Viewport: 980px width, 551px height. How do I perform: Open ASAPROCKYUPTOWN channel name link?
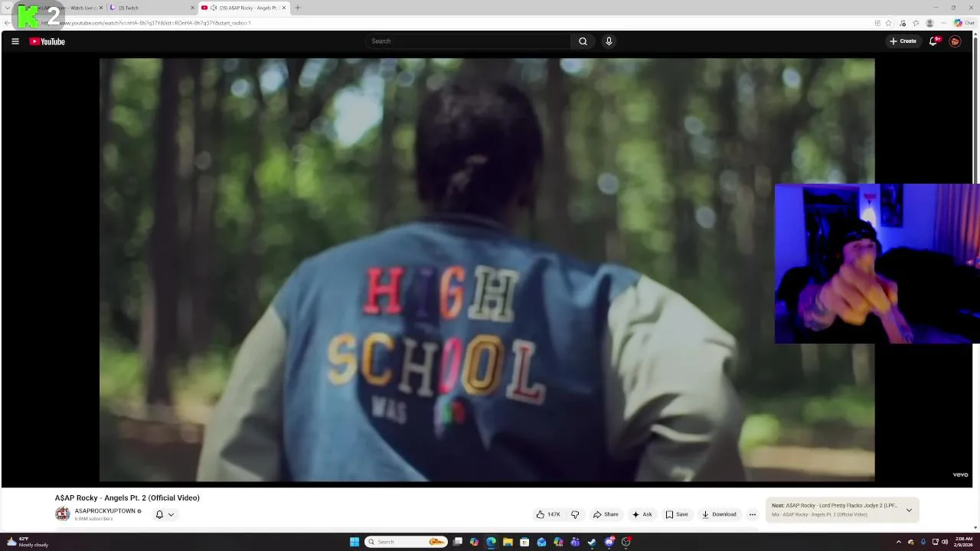[105, 510]
